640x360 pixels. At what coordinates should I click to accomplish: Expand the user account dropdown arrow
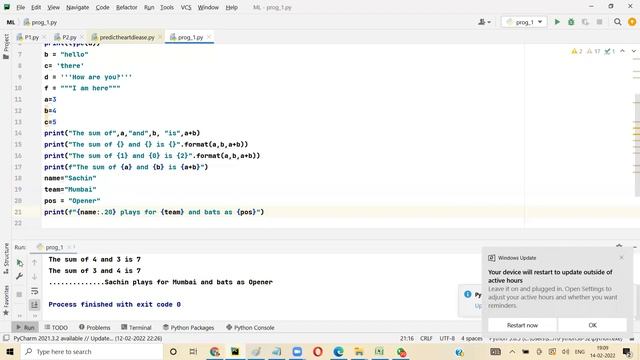(489, 22)
